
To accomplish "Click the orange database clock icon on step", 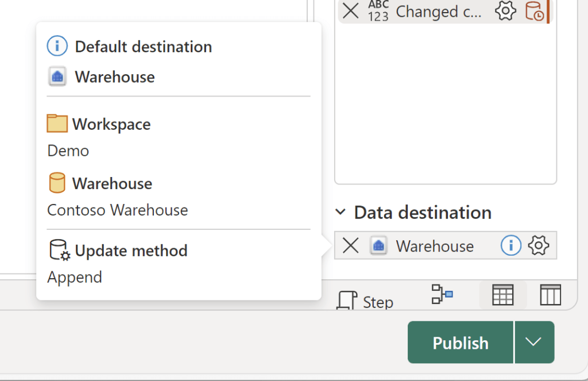I will coord(534,11).
